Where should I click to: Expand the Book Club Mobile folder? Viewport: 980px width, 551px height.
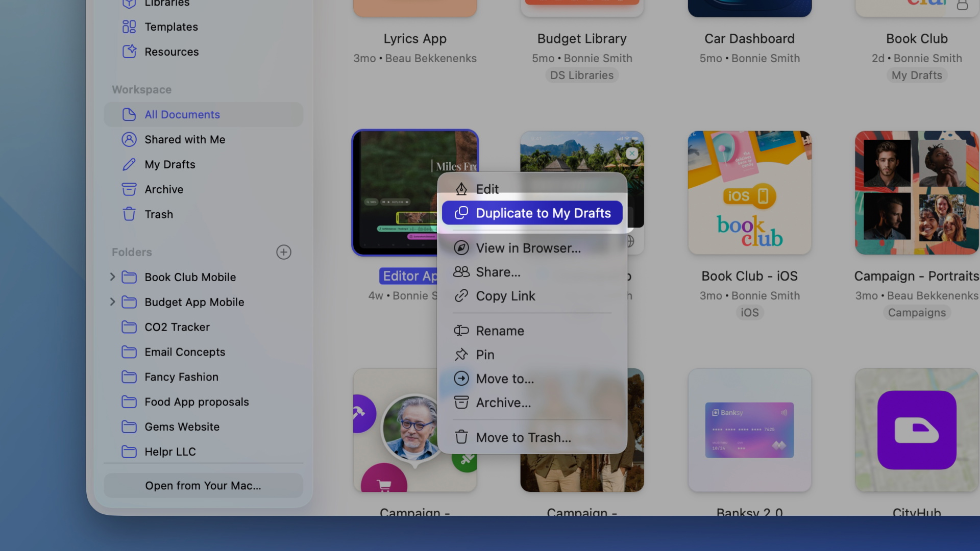(x=112, y=277)
